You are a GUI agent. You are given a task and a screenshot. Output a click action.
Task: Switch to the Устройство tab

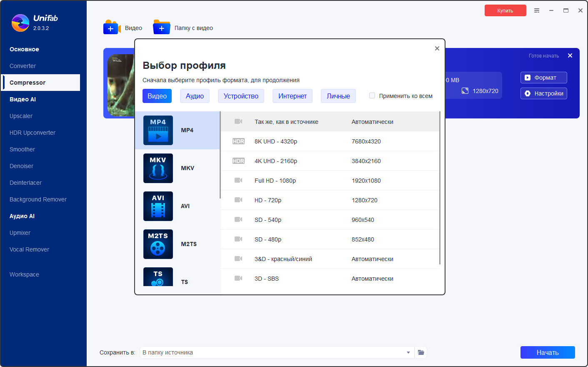tap(241, 96)
